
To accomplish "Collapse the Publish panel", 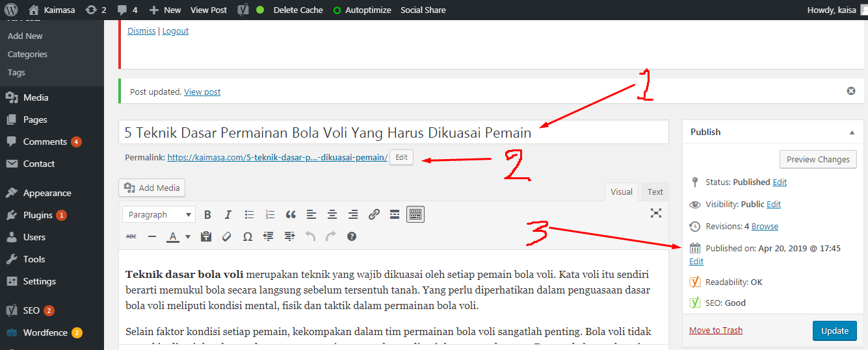I will tap(852, 132).
